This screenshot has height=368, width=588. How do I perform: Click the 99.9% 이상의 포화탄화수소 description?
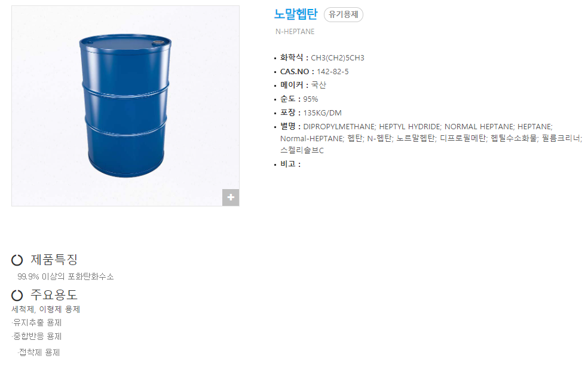[66, 277]
